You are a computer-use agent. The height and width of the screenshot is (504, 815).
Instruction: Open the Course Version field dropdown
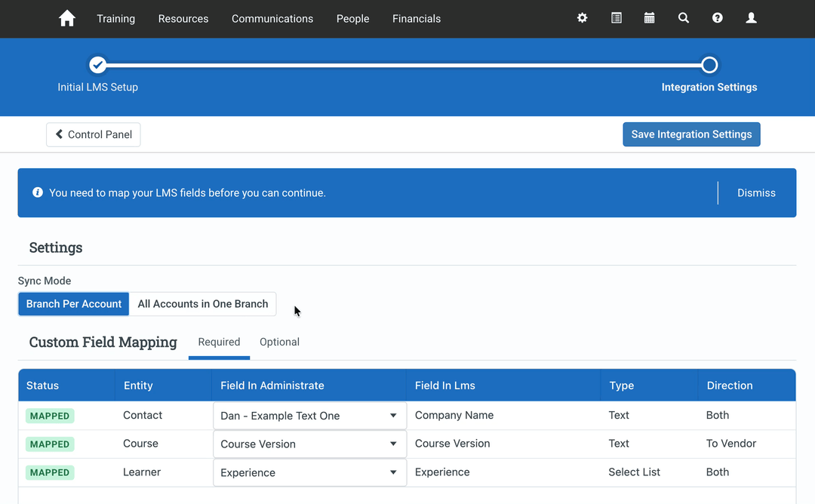click(310, 444)
